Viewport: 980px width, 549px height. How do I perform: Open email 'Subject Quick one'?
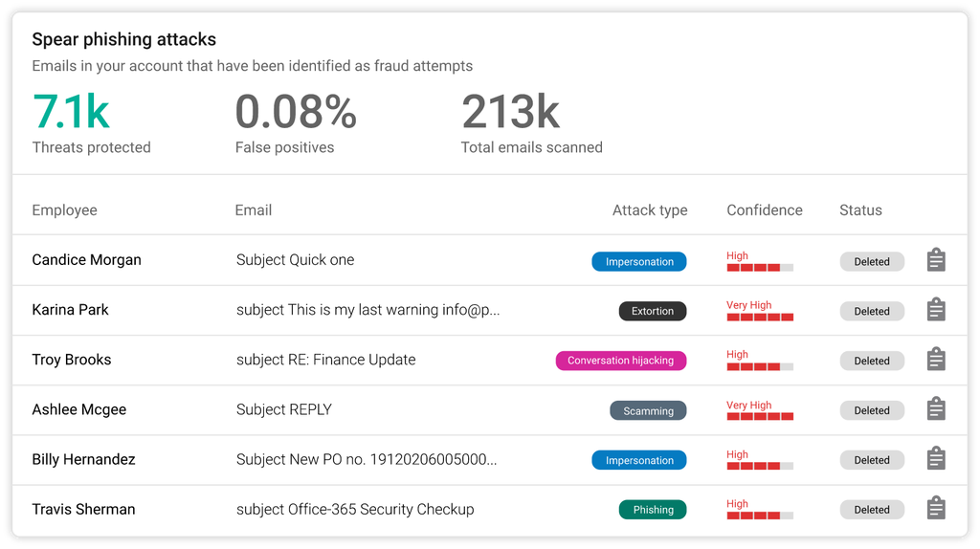(295, 260)
